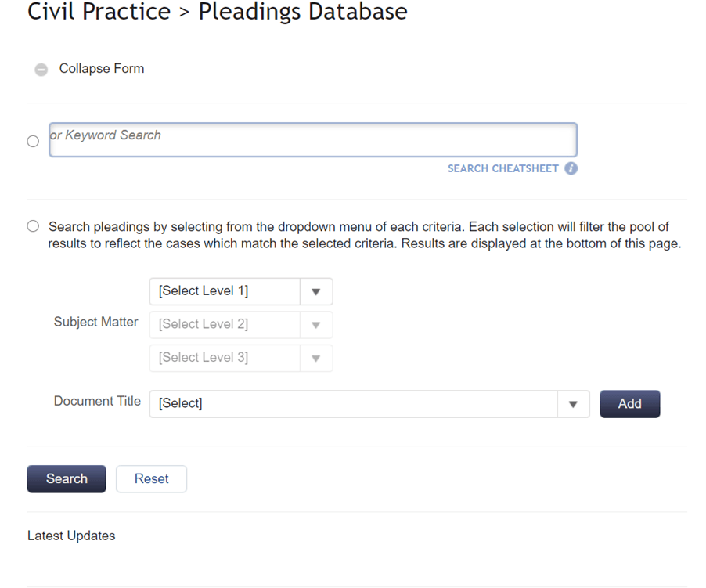Click the Select Level 1 arrow
The width and height of the screenshot is (706, 588).
point(316,292)
